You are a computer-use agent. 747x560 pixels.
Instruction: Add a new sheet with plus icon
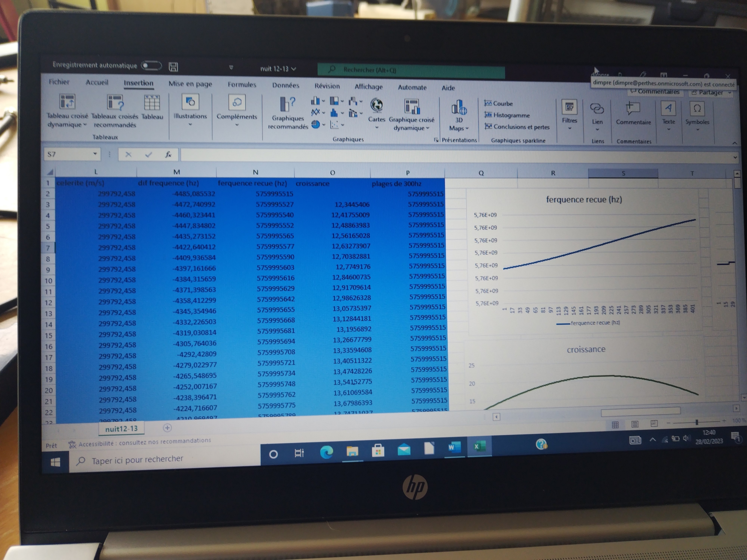coord(167,428)
